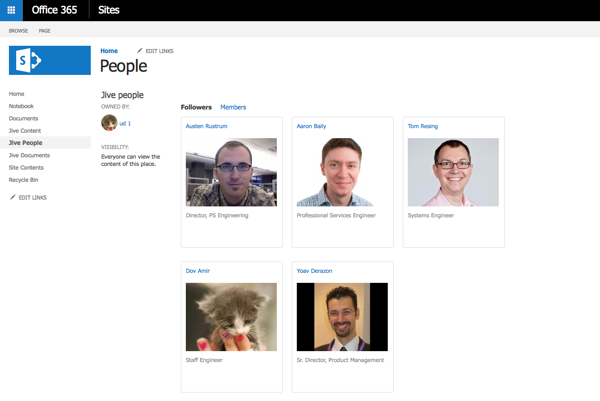Screen dimensions: 600x401
Task: Select Jive People in the sidebar
Action: pos(26,143)
